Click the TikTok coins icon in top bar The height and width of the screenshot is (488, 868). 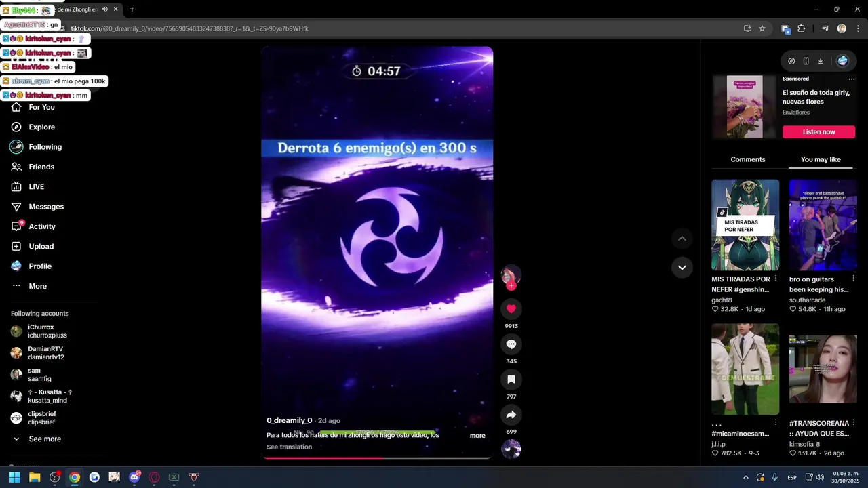[791, 61]
